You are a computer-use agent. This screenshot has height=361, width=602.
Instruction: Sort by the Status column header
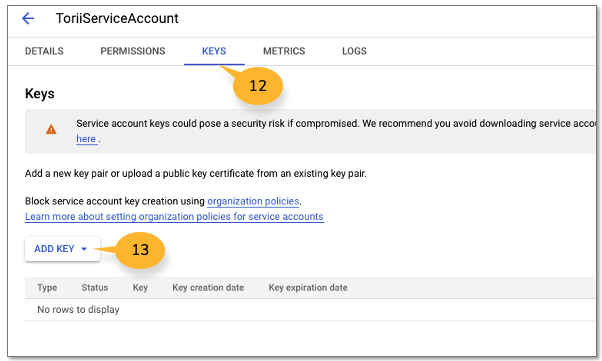tap(95, 288)
